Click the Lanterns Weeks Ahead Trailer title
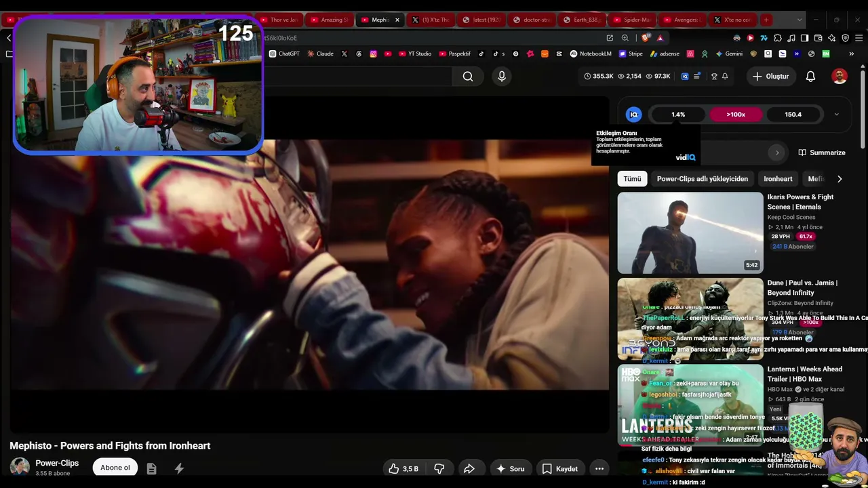 pyautogui.click(x=805, y=374)
